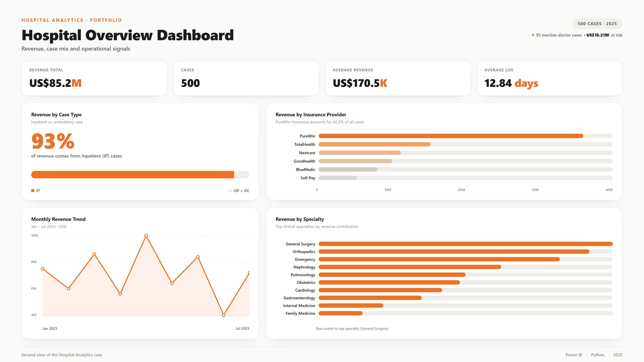Click the Jul 2025 axis label
Viewport: 644px width, 362px height.
243,328
